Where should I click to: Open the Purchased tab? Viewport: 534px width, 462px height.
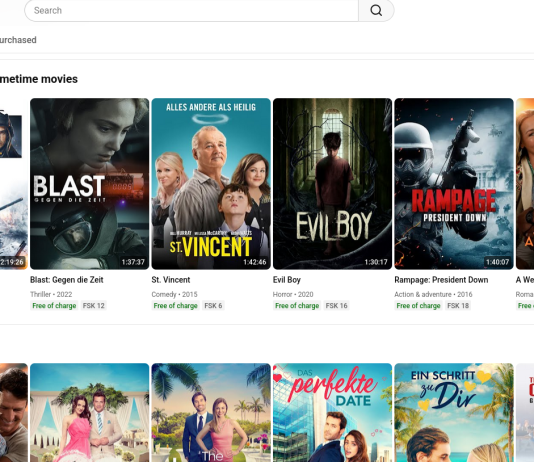tap(18, 40)
